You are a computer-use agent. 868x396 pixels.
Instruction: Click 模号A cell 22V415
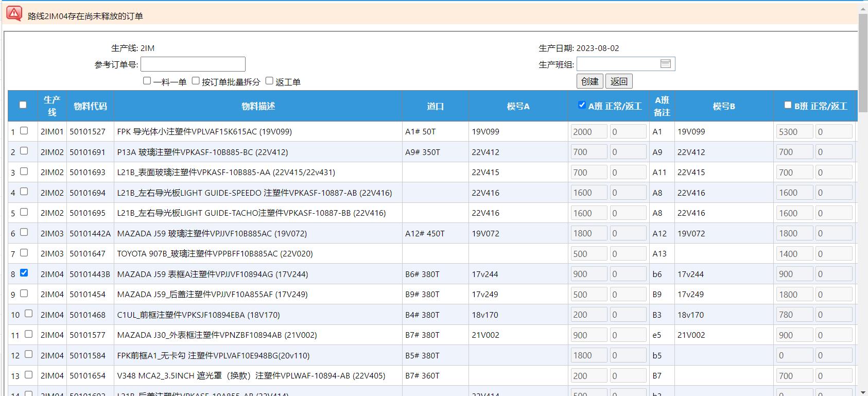click(485, 172)
